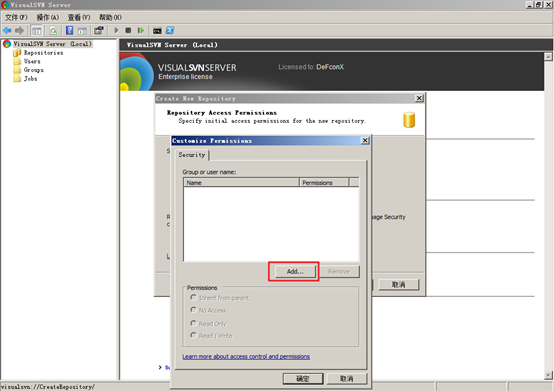
Task: Click the status bar visualsvn://CreateRepository/ text
Action: tap(48, 387)
